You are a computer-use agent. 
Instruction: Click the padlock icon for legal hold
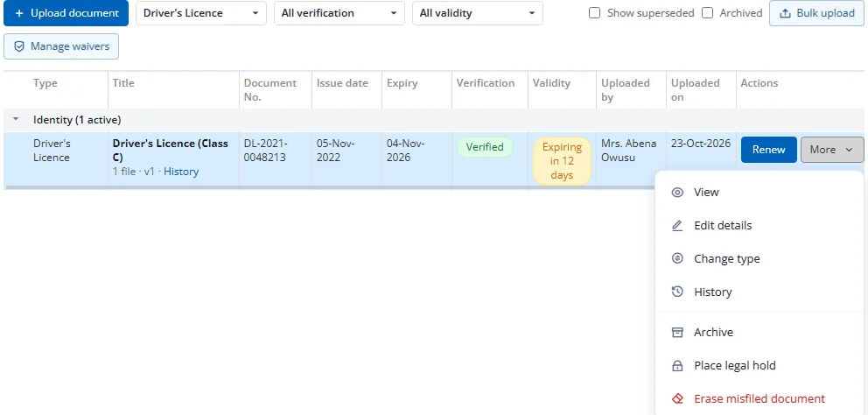(677, 366)
